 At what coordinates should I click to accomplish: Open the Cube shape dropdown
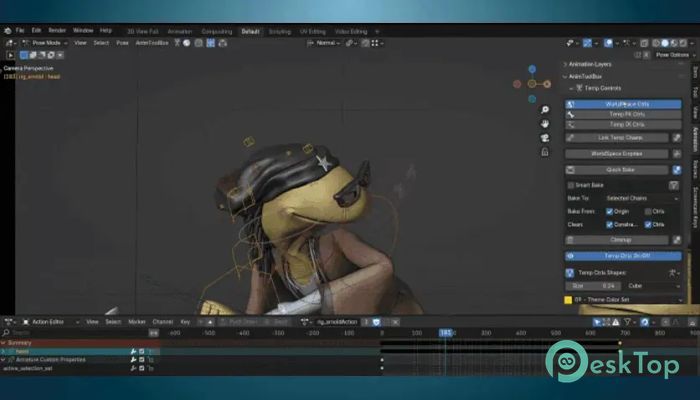pos(653,286)
